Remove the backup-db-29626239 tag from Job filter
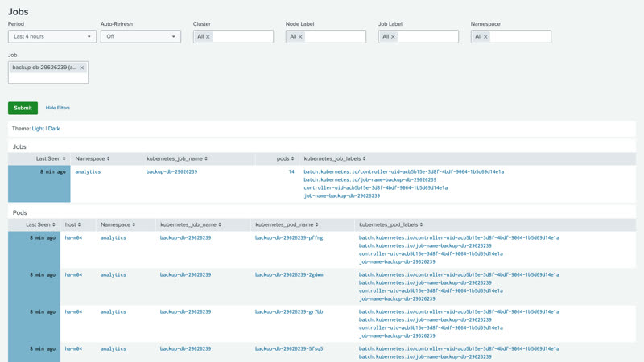This screenshot has width=644, height=362. point(82,68)
